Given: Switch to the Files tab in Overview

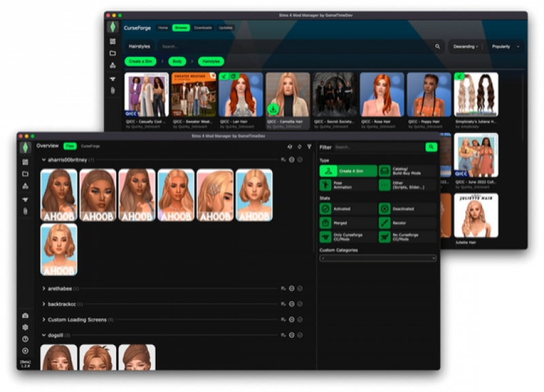Looking at the screenshot, I should 70,146.
